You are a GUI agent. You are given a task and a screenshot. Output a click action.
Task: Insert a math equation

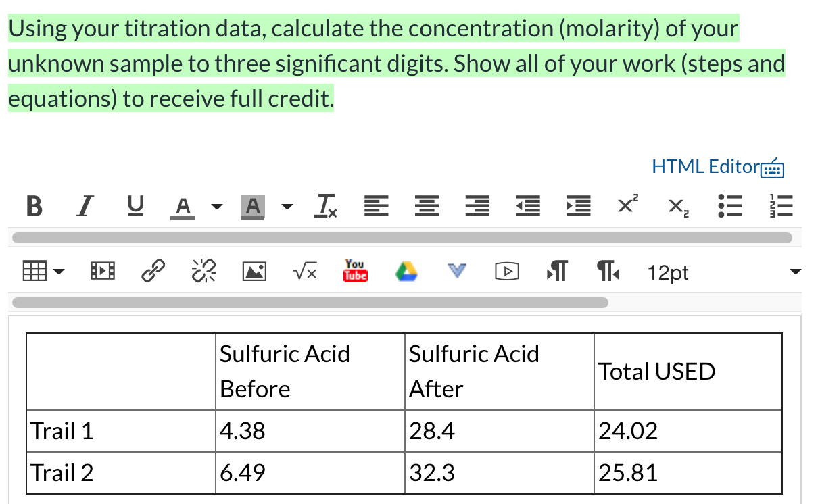pos(304,271)
